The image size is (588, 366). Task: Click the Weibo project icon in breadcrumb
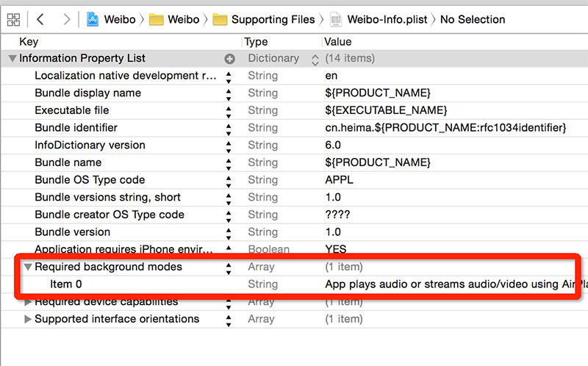pyautogui.click(x=93, y=19)
